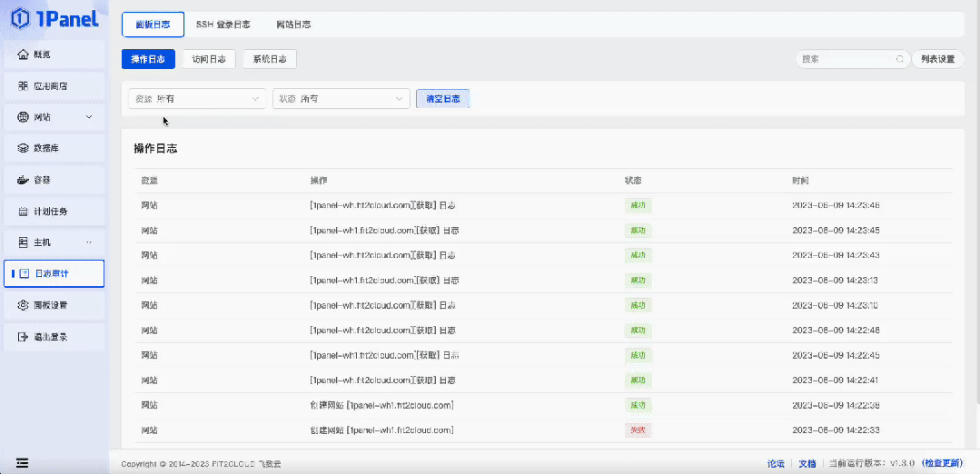Open the 文档 docs link

point(807,463)
